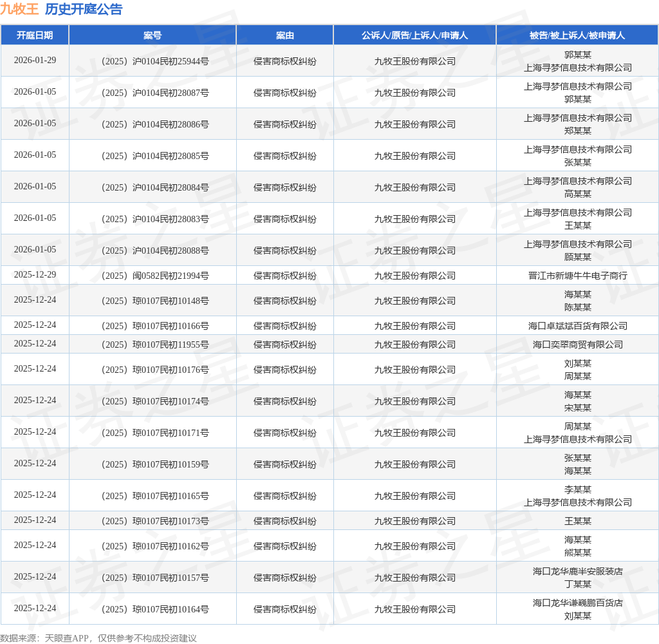Click the 2026-01-29 hearing date cell
Viewport: 659px width, 644px height.
[35, 61]
